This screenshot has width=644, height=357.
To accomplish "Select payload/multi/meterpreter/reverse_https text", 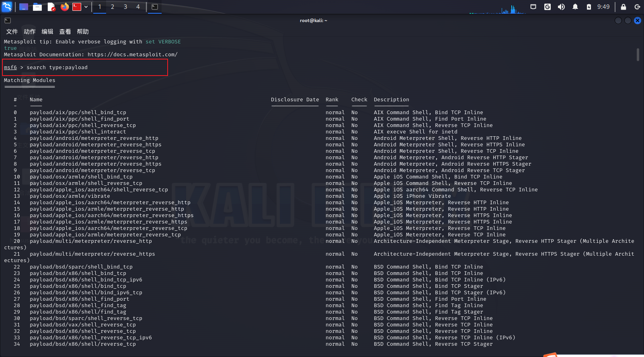I will pyautogui.click(x=92, y=254).
